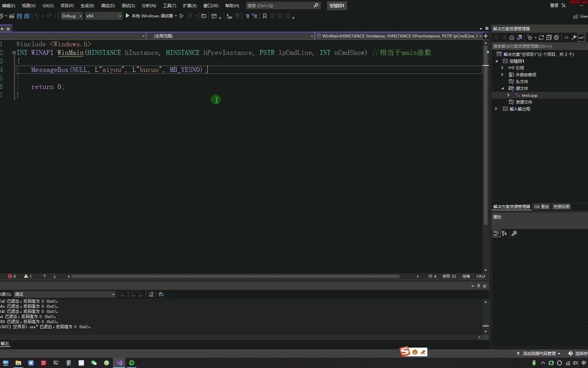Sort properties alphabetically in Properties panel
This screenshot has height=368, width=588.
click(x=504, y=233)
